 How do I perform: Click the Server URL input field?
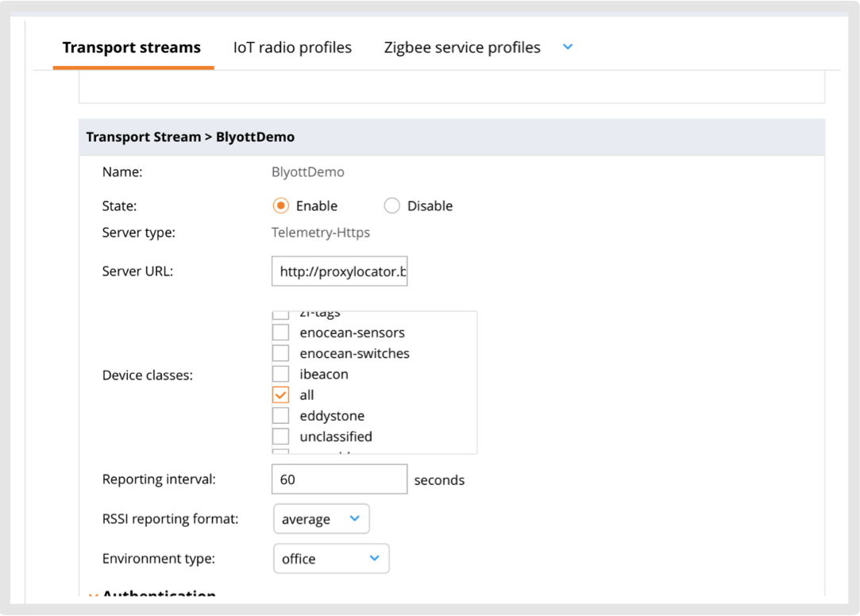coord(339,271)
